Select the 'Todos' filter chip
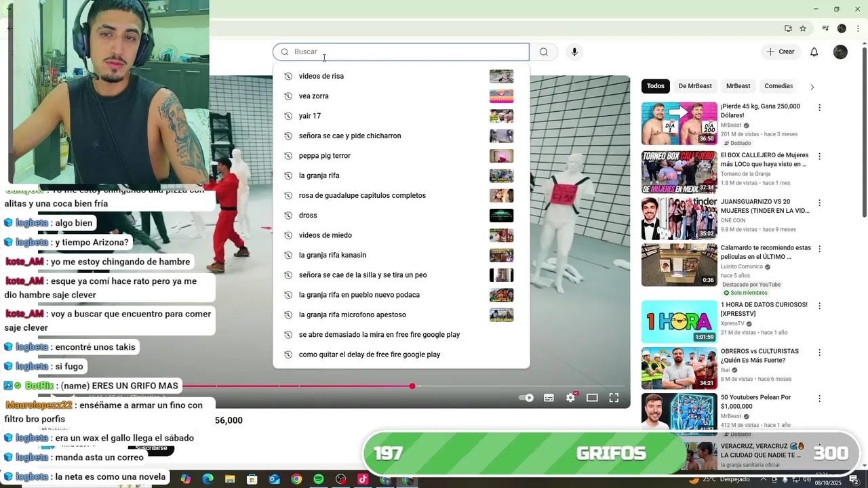Screen dimensions: 868x488 tap(656, 86)
